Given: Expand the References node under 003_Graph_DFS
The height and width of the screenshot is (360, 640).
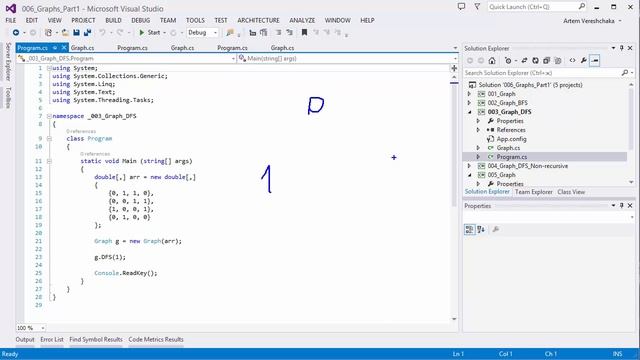Looking at the screenshot, I should (478, 130).
